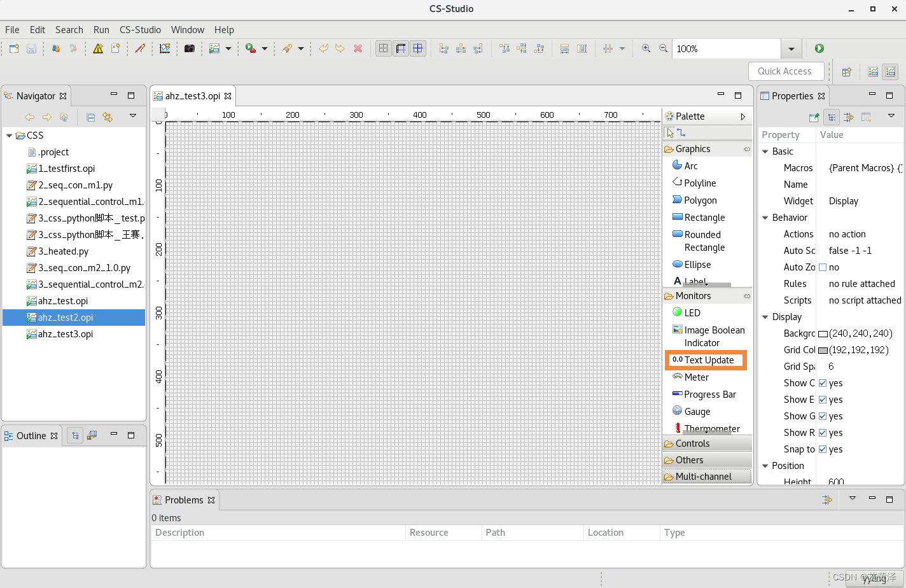Collapse the Basic property category
Viewport: 906px width, 588px height.
pos(765,151)
